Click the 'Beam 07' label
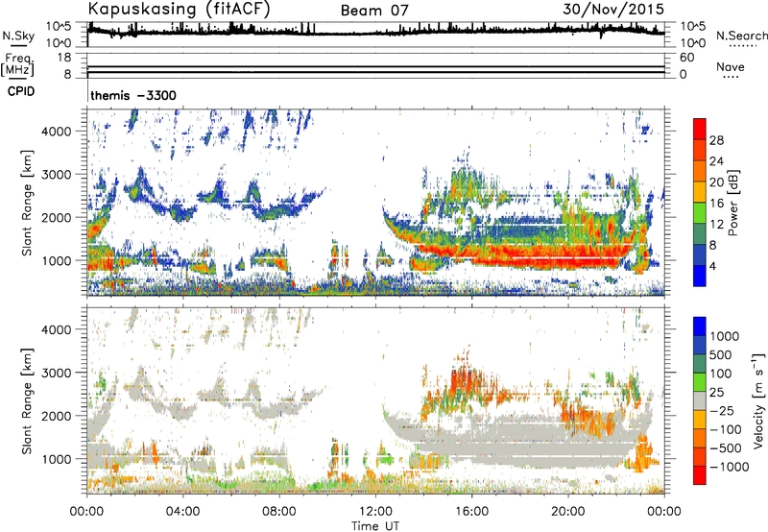Screen dimensions: 768x532 pos(374,11)
